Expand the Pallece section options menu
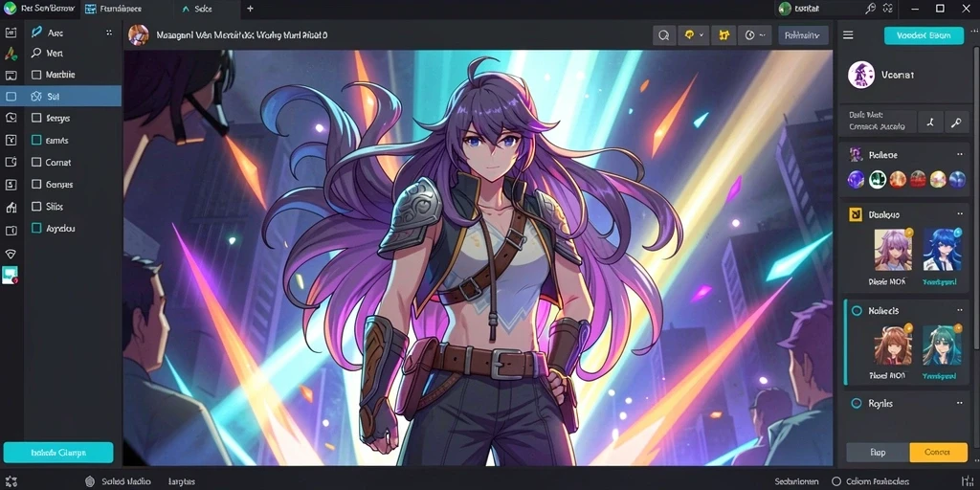Viewport: 980px width, 490px height. point(960,154)
